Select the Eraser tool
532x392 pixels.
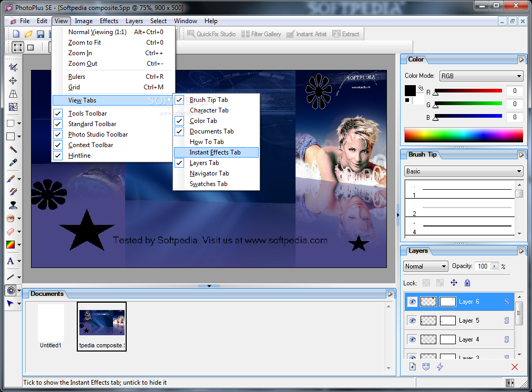pyautogui.click(x=11, y=232)
